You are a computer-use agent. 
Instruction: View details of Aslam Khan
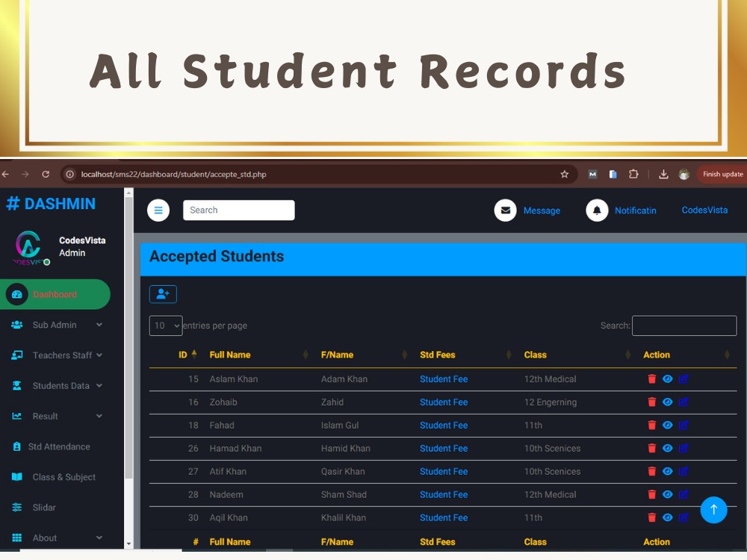click(667, 379)
